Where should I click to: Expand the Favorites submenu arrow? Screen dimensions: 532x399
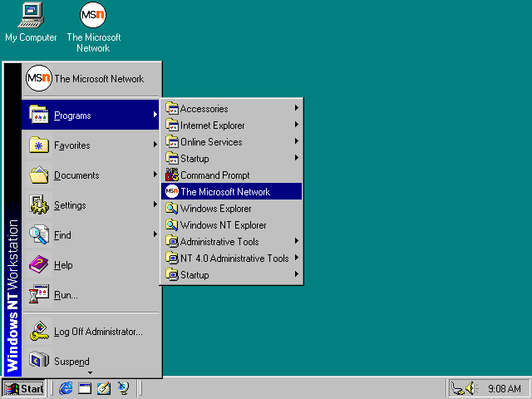click(155, 145)
